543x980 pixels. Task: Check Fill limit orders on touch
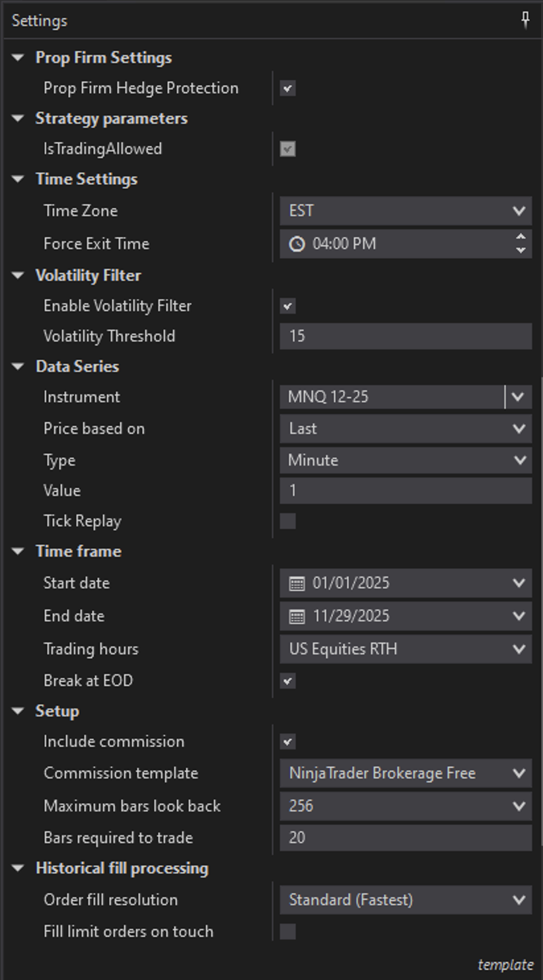click(287, 932)
